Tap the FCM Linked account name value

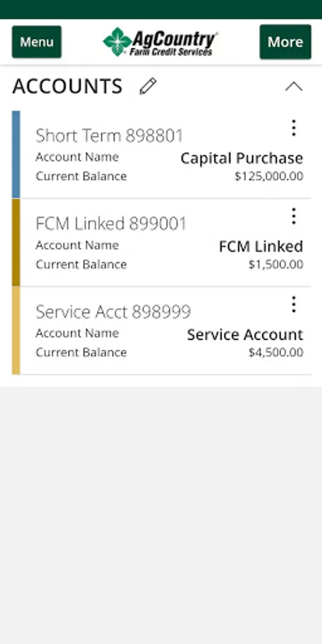[x=261, y=246]
